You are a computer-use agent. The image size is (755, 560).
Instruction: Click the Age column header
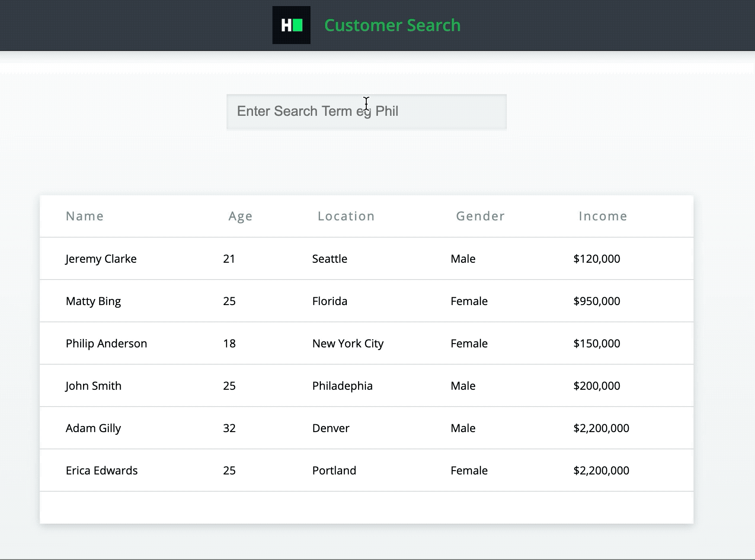click(x=240, y=216)
